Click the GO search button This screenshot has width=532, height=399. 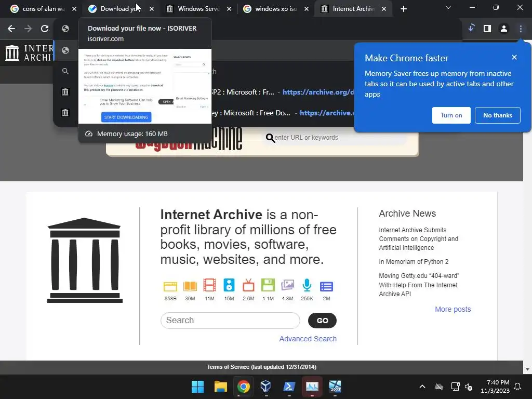(322, 321)
